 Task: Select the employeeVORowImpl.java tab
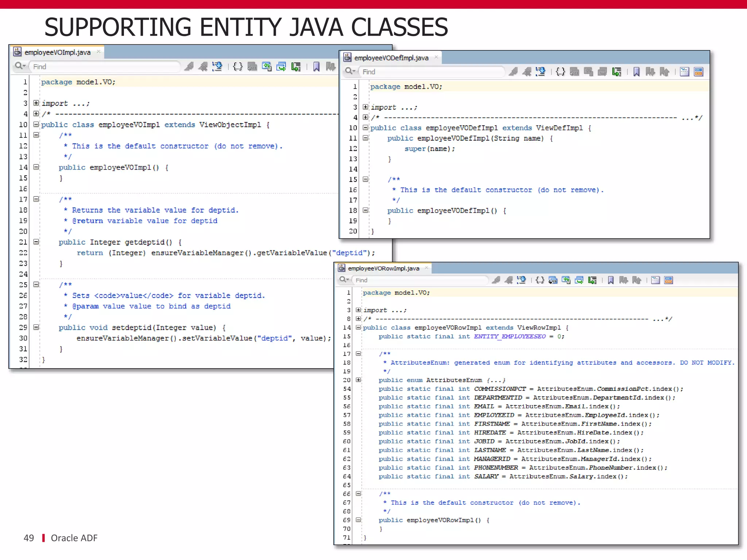(x=383, y=268)
